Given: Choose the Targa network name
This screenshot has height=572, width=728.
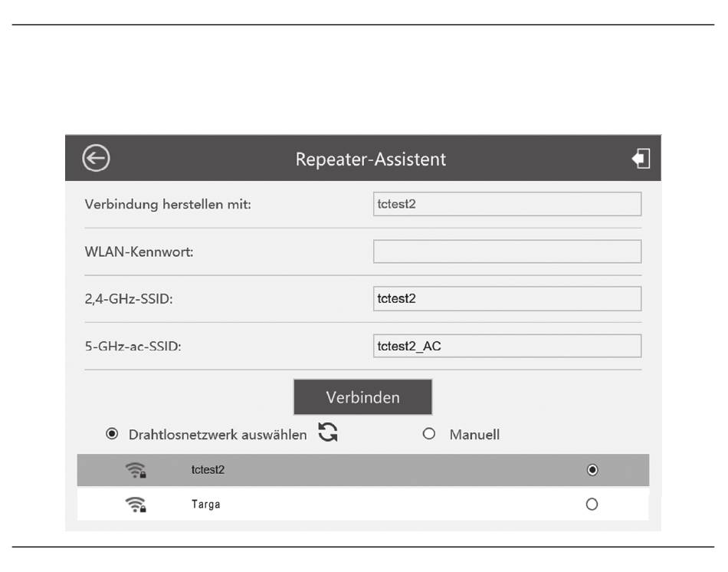Looking at the screenshot, I should [205, 505].
